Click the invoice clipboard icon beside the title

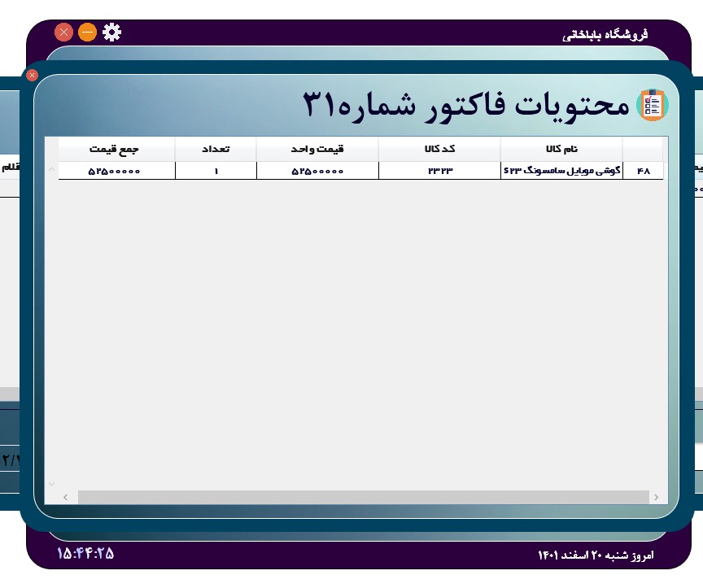[652, 105]
